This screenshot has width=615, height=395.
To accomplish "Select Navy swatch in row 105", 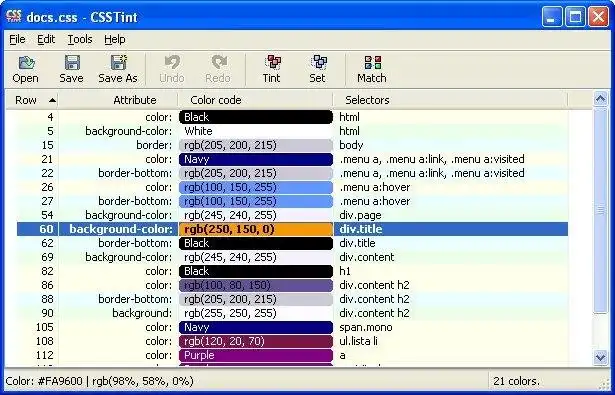I will click(256, 327).
